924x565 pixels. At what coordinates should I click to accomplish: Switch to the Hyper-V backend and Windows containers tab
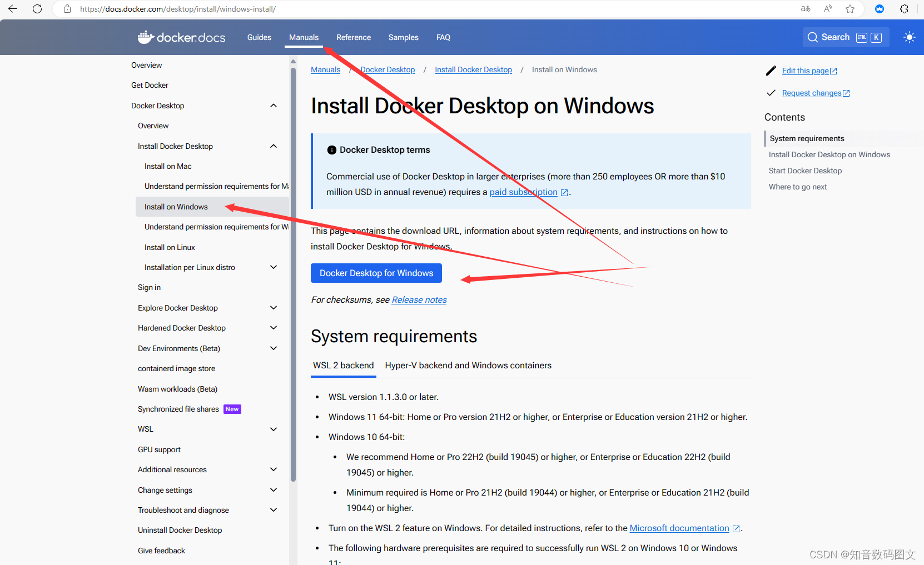pos(468,365)
